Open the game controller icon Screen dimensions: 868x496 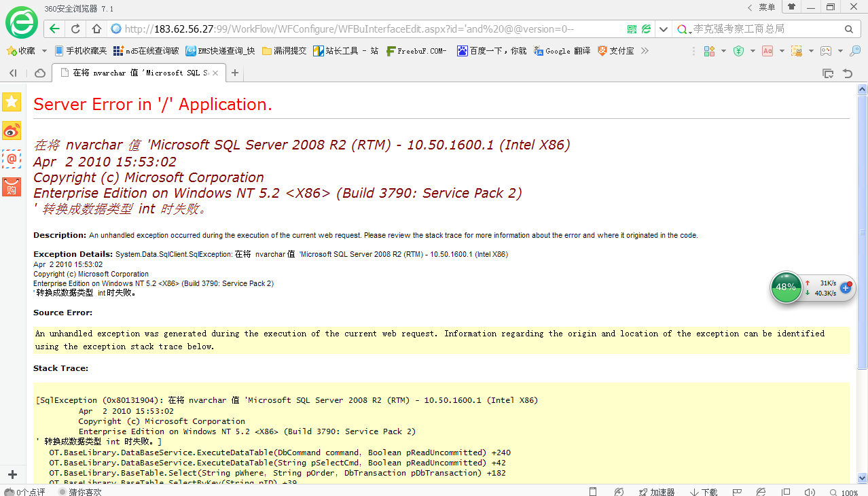[826, 51]
